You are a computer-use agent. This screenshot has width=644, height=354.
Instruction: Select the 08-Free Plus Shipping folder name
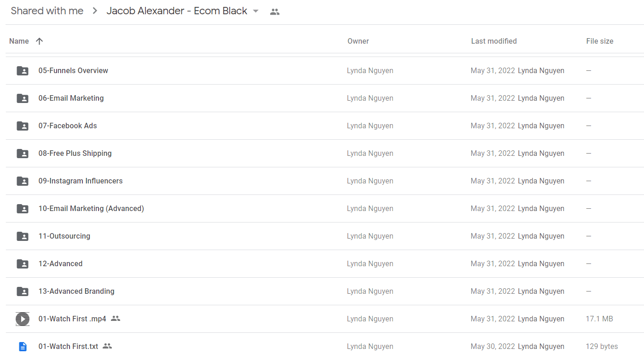[75, 153]
